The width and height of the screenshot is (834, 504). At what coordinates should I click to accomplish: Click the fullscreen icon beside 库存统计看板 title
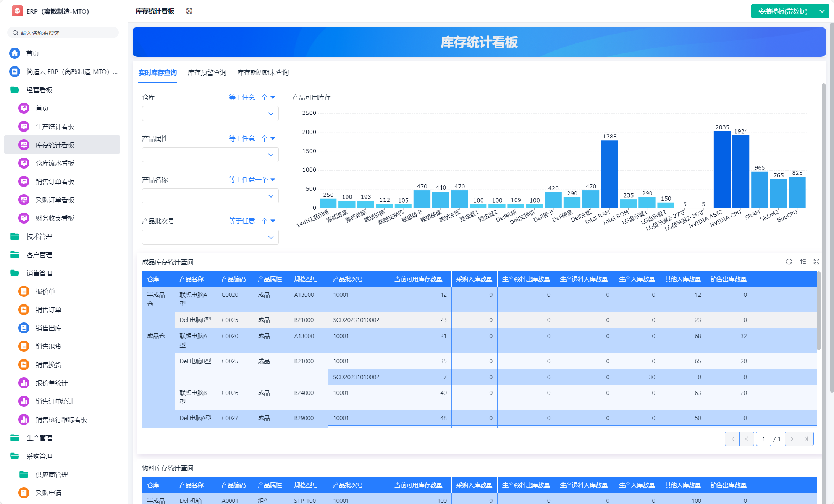(189, 11)
